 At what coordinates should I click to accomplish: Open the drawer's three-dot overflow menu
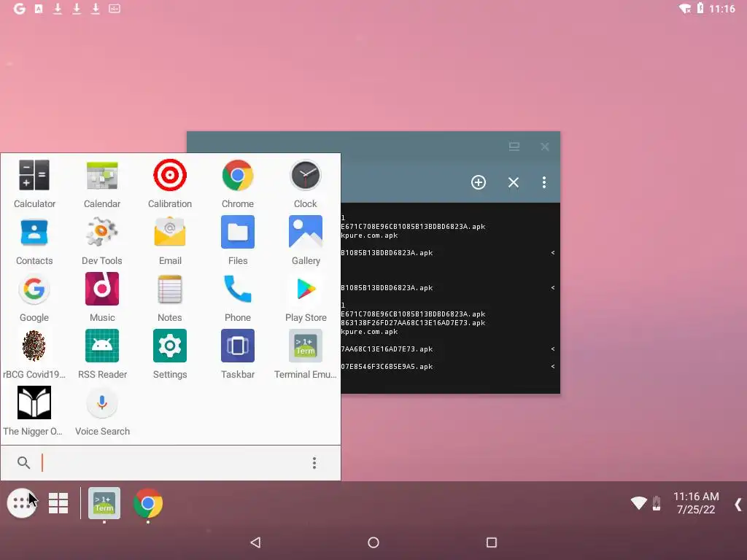coord(314,463)
